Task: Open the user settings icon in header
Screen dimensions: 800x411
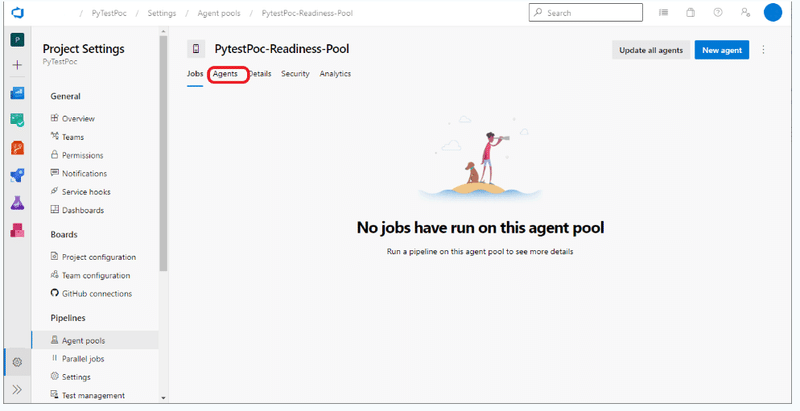Action: [745, 13]
